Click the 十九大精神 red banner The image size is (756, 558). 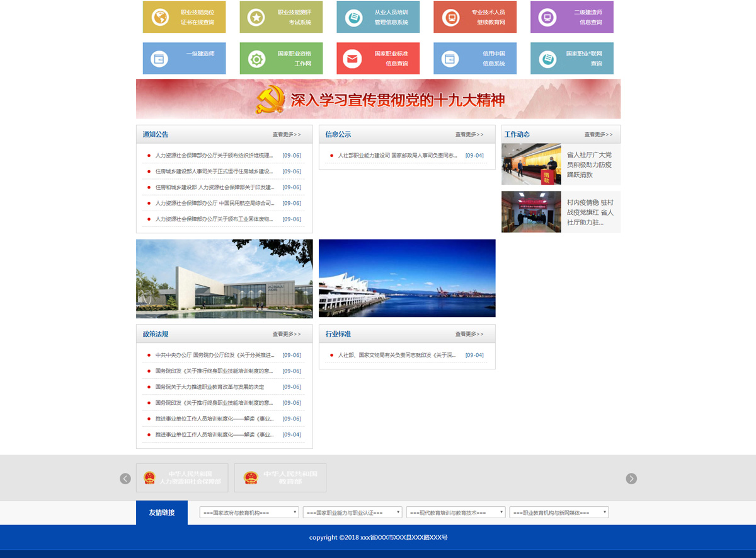pos(378,99)
